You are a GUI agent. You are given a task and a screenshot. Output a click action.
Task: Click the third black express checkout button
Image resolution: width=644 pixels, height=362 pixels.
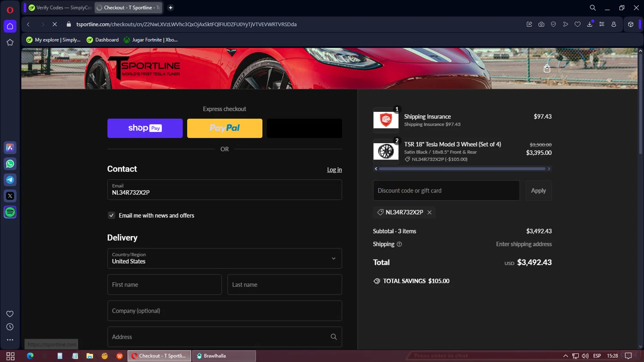coord(304,128)
